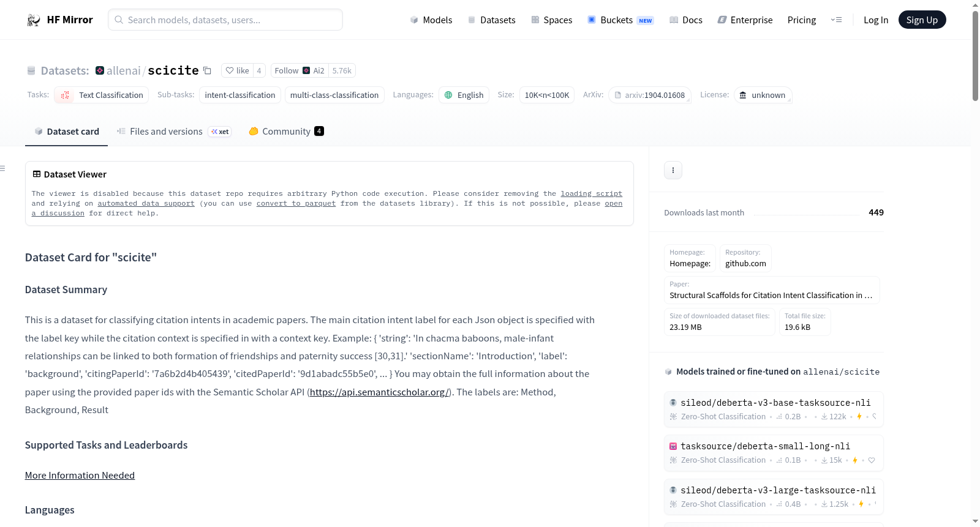Select the 10K<n<100K size tag
The image size is (980, 527).
pyautogui.click(x=547, y=95)
